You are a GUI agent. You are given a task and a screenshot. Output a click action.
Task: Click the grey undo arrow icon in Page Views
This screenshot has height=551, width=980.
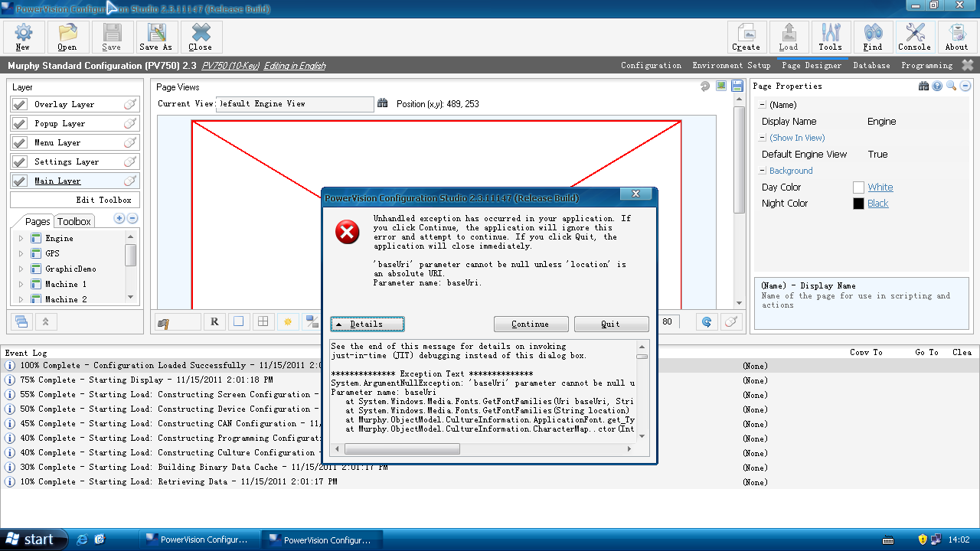pyautogui.click(x=705, y=86)
